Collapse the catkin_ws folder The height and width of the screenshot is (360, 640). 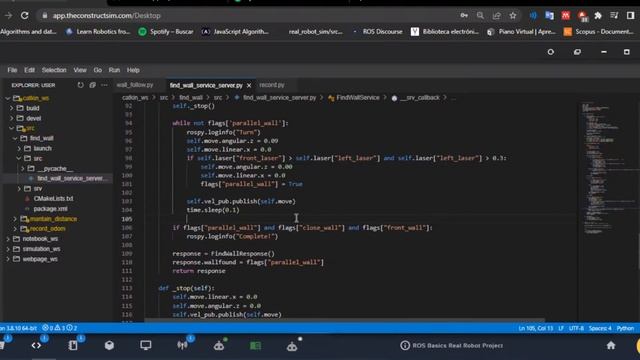[x=8, y=98]
